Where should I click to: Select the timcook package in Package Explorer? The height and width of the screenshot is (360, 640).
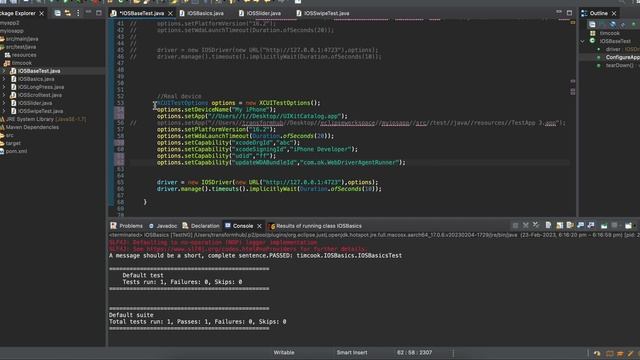[x=21, y=63]
